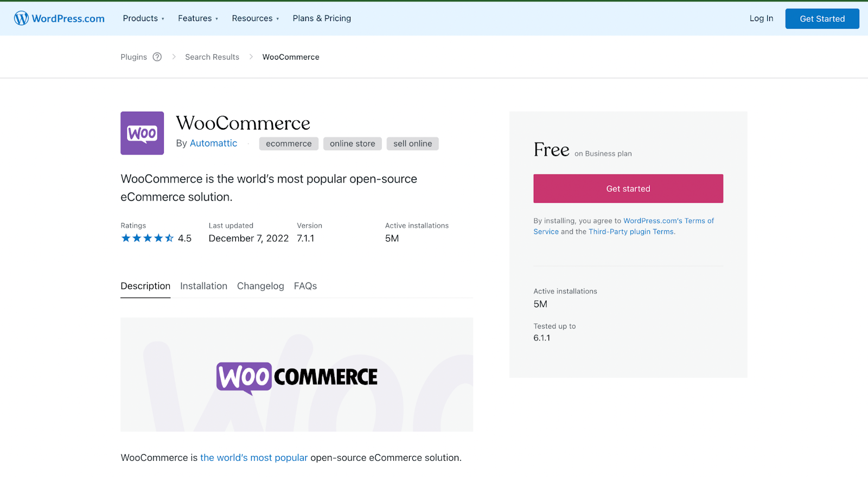Switch to the Installation tab

coord(203,286)
